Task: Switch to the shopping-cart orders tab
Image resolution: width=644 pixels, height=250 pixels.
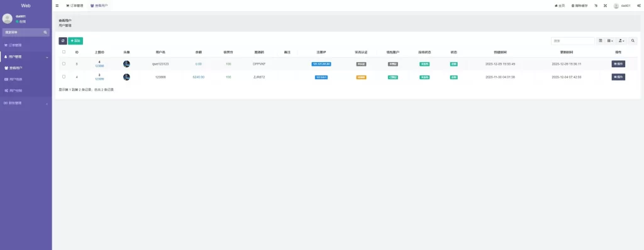Action: pos(74,6)
